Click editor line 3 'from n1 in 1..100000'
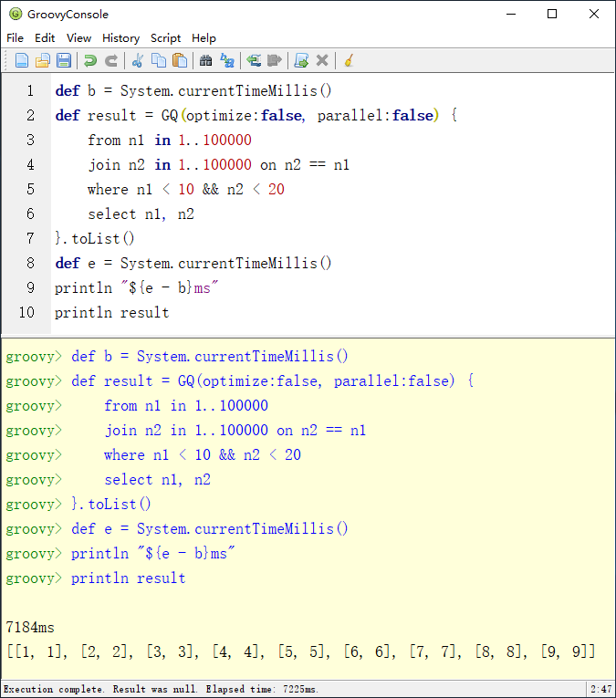616x698 pixels. 170,141
